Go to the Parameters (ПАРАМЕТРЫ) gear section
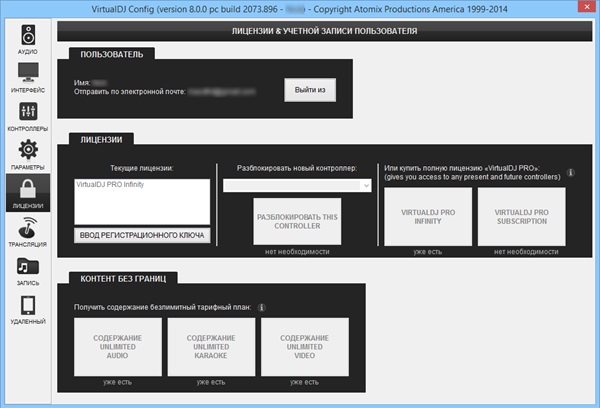This screenshot has height=408, width=600. 27,154
